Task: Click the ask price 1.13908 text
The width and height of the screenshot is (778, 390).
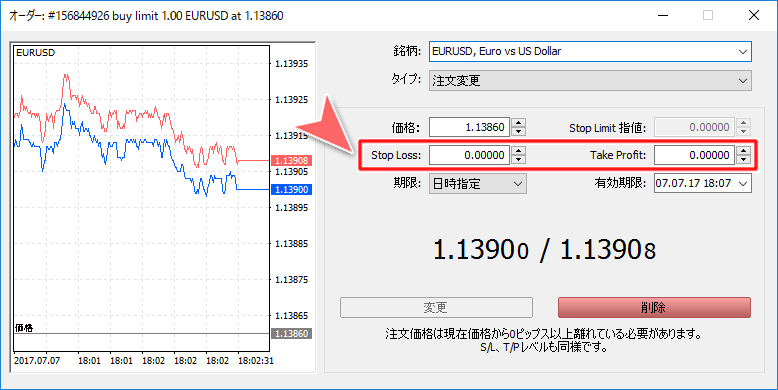Action: tap(608, 249)
